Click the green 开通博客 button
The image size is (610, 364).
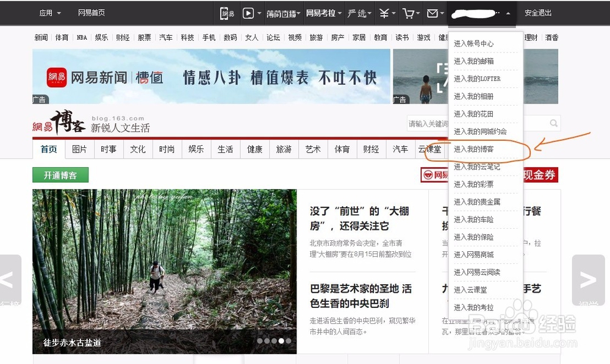(x=60, y=175)
